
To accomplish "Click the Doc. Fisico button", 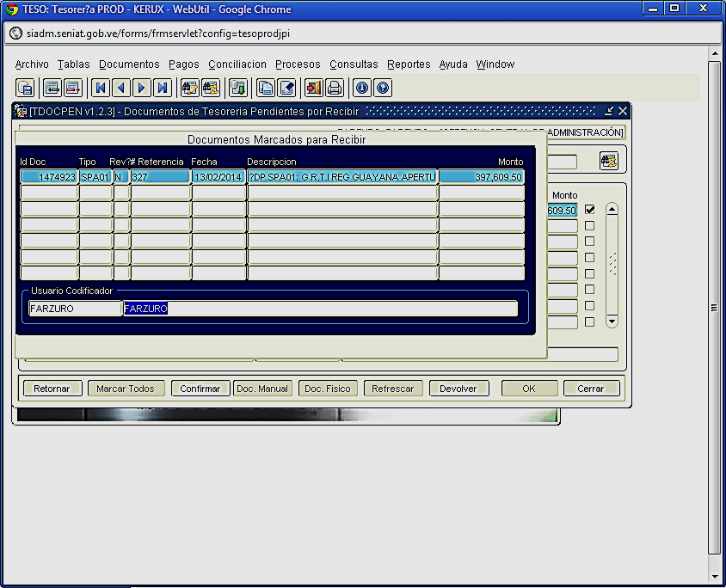I will point(328,389).
